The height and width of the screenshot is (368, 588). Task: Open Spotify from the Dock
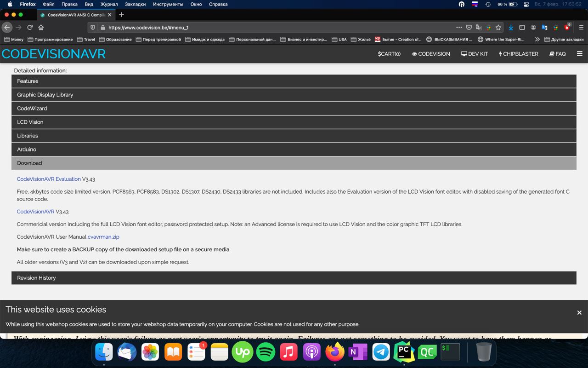click(x=266, y=352)
